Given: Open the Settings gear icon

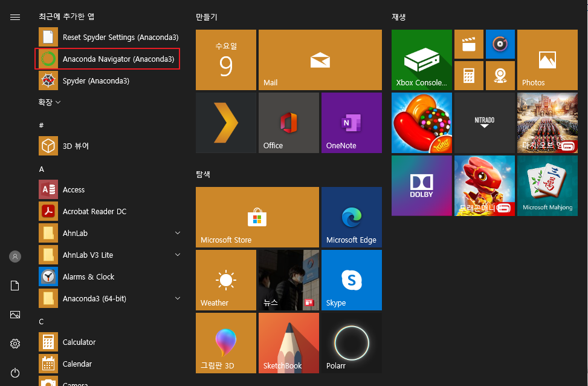Looking at the screenshot, I should point(15,344).
